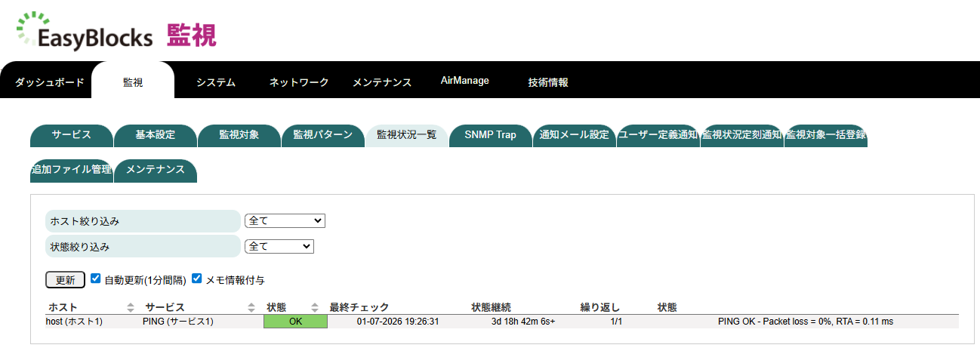Open the ホスト絞り込み dropdown
This screenshot has height=351, width=980.
point(285,221)
